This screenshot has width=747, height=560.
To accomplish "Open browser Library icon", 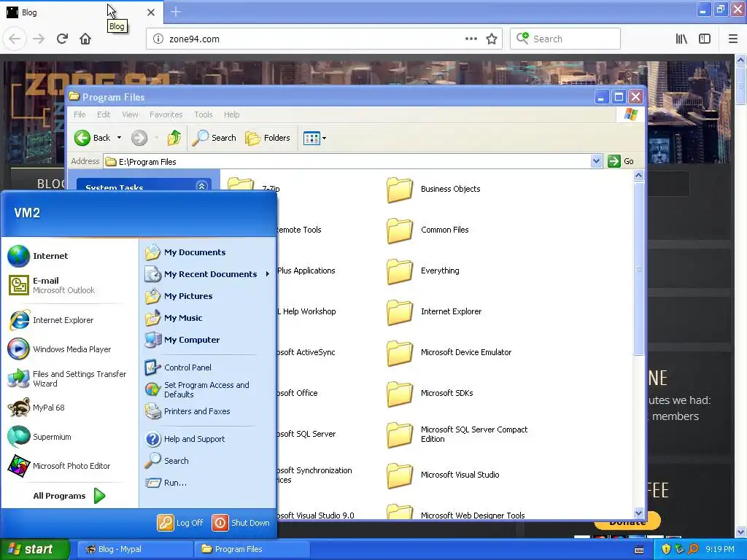I will [681, 39].
